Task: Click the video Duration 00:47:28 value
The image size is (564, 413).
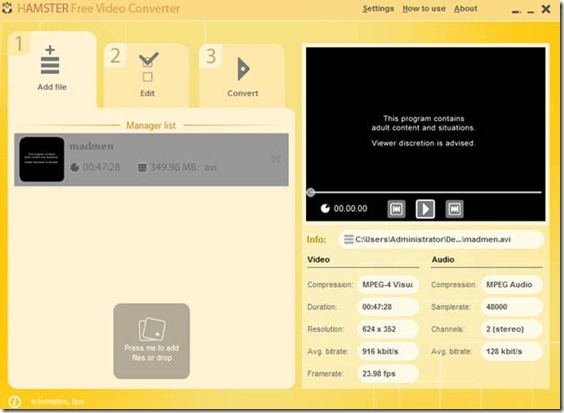Action: pos(388,307)
